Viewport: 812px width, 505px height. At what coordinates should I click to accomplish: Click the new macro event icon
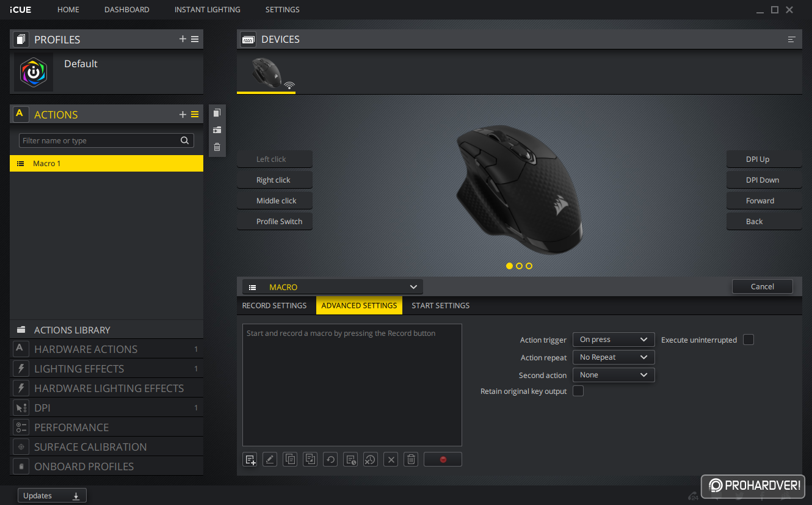[x=250, y=460]
